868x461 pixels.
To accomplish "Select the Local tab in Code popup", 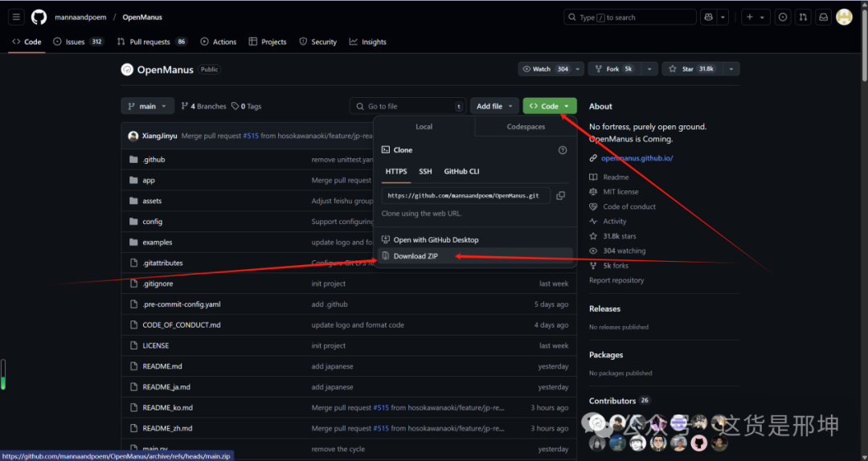I will click(424, 127).
